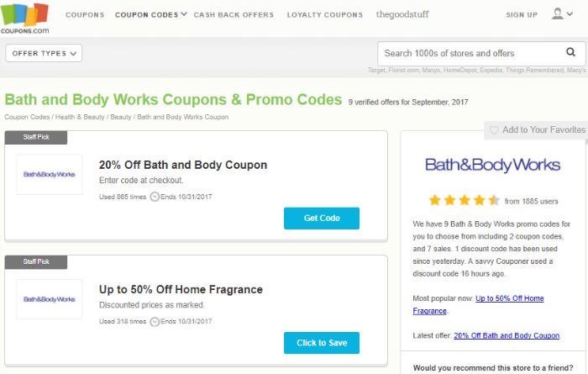Click the clock icon on the 20% Off coupon
This screenshot has height=374, width=588.
[155, 197]
